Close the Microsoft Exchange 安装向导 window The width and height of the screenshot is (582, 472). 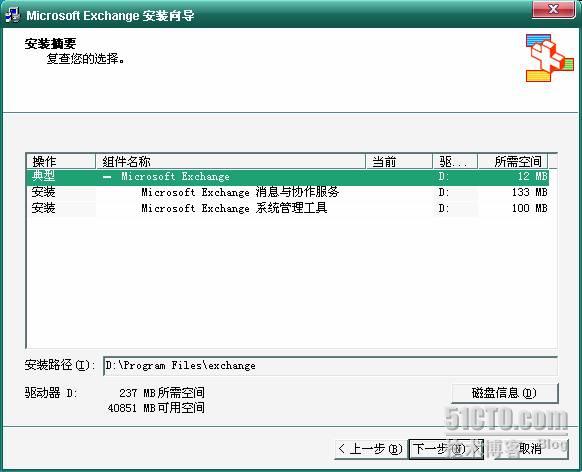tap(553, 9)
